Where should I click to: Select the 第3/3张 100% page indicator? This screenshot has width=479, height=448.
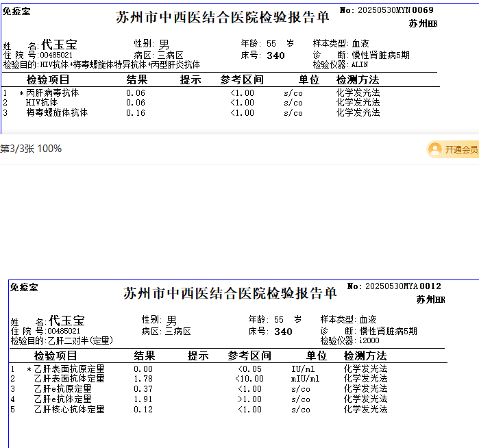pos(31,149)
